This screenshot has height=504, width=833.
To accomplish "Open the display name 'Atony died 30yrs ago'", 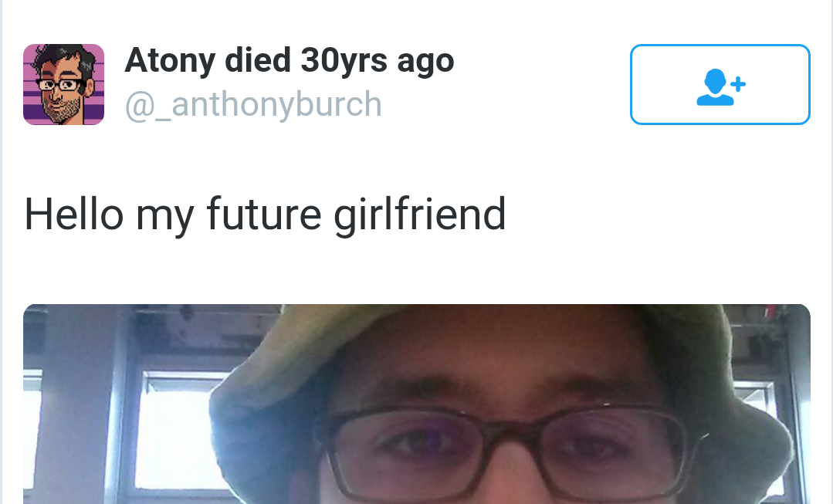I will pos(290,60).
